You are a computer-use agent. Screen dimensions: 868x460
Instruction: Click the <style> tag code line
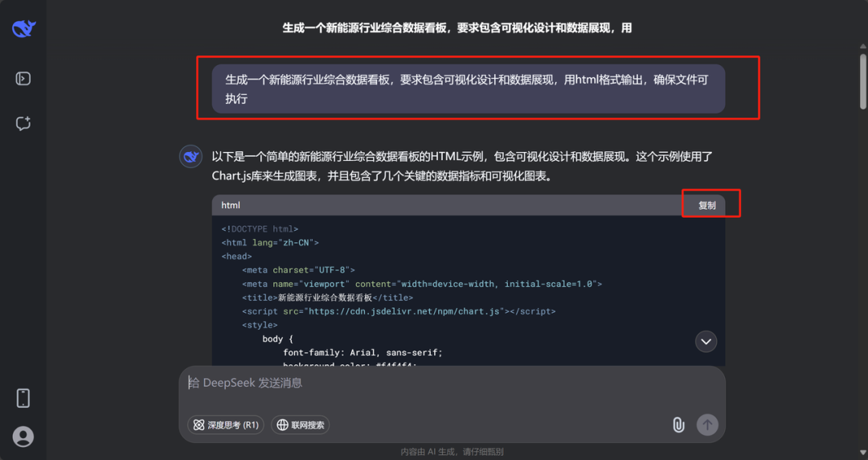pos(260,325)
